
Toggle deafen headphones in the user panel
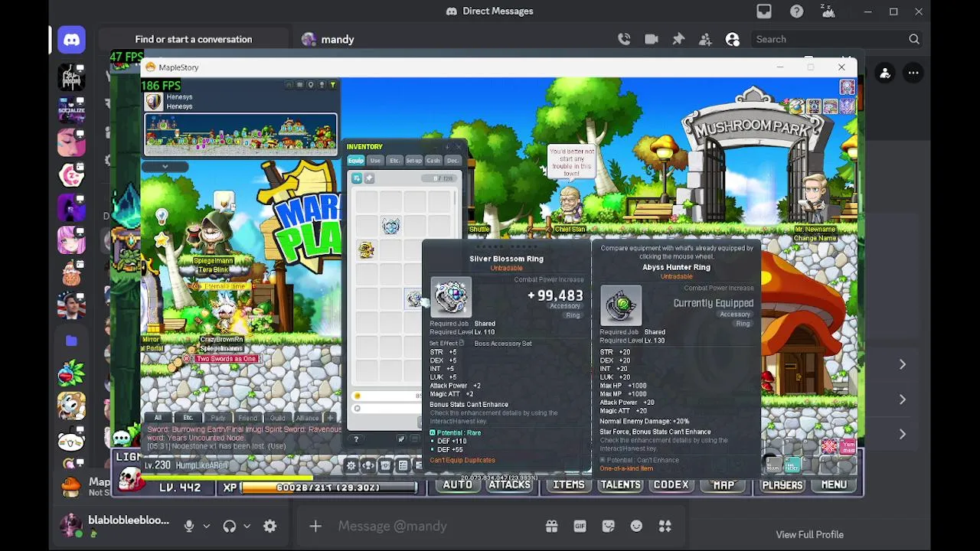pyautogui.click(x=230, y=527)
